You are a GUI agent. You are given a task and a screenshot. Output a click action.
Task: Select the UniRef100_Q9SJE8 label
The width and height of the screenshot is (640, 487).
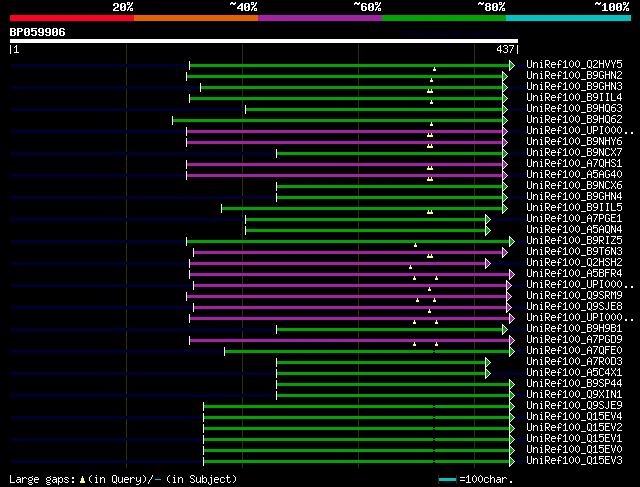[574, 307]
